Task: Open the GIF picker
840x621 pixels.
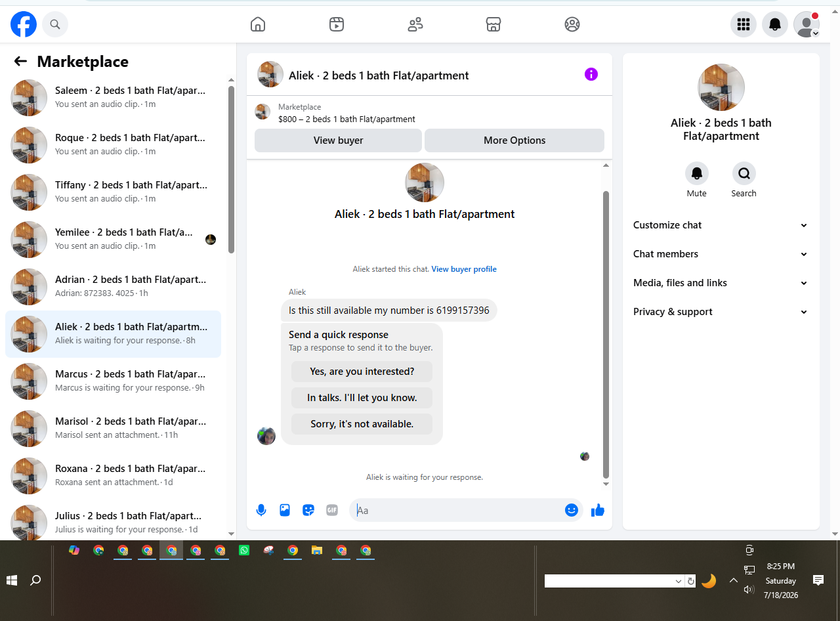Action: point(332,510)
